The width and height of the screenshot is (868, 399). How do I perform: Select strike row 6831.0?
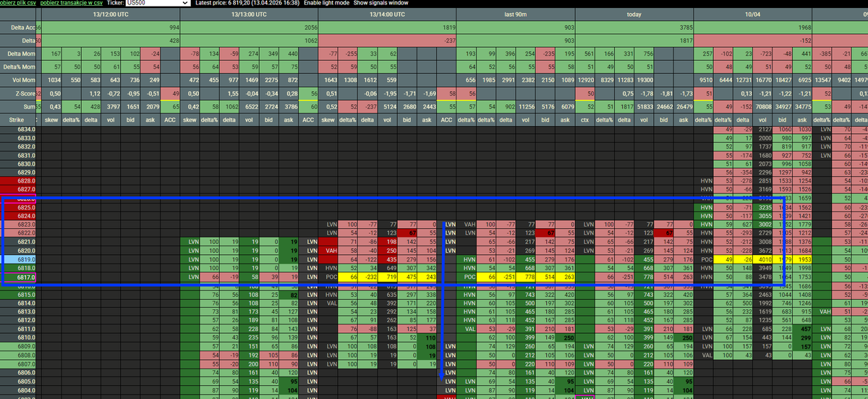tap(17, 155)
